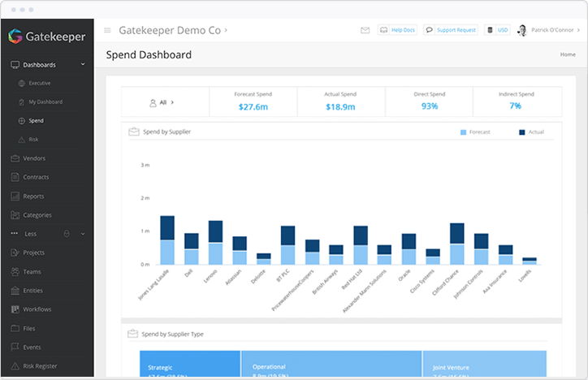Viewport: 588px width, 380px height.
Task: Click the currency database icon
Action: click(490, 30)
